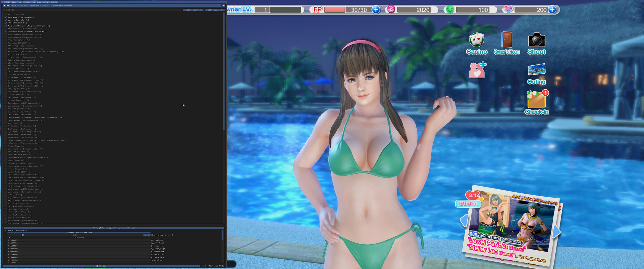The width and height of the screenshot is (644, 269).
Task: Add a new preset with plus button
Action: tap(224, 6)
